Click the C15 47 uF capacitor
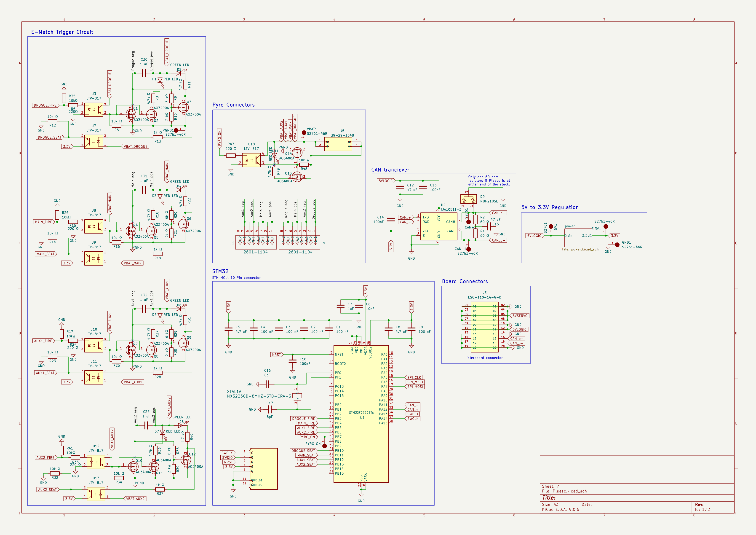This screenshot has width=756, height=535. [x=489, y=226]
